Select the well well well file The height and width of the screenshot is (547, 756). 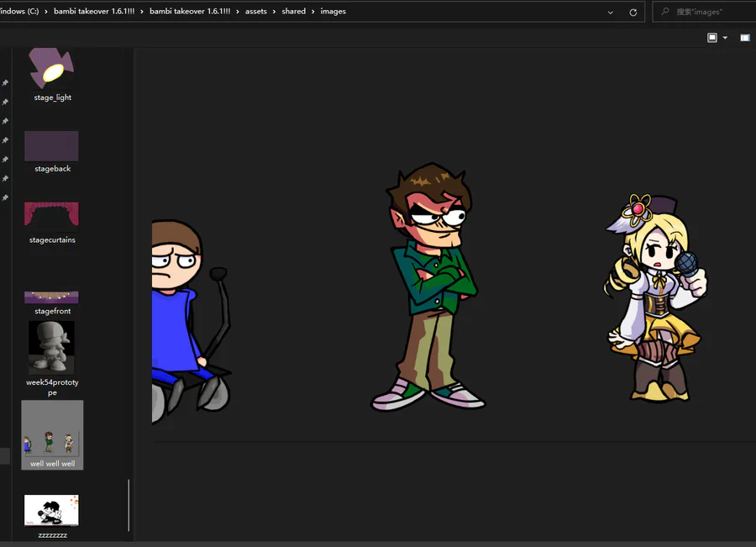point(52,434)
